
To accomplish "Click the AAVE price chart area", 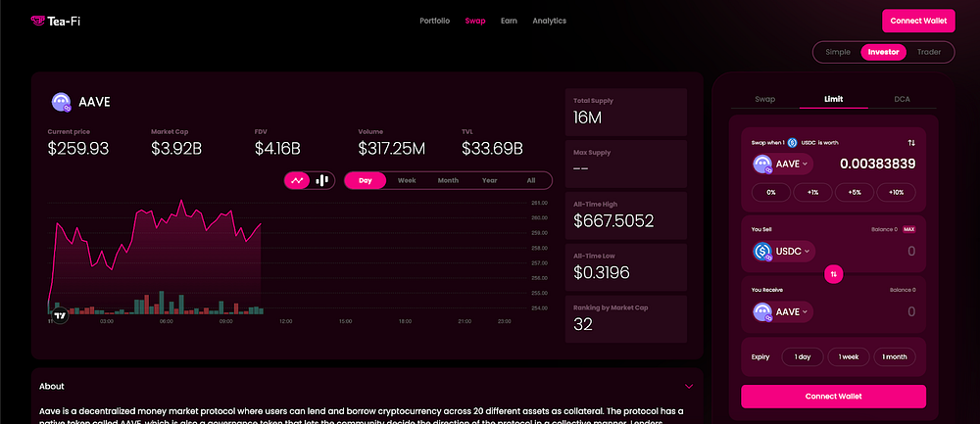I will tap(289, 259).
